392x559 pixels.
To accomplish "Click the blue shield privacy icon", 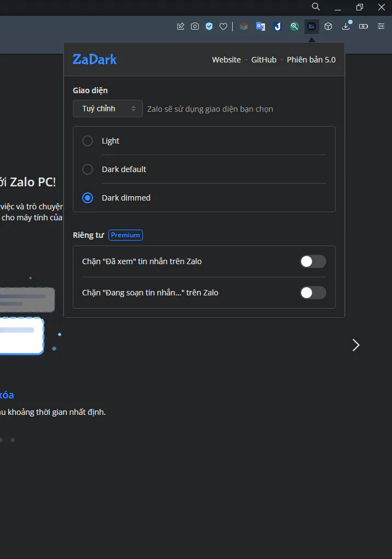I will (209, 26).
